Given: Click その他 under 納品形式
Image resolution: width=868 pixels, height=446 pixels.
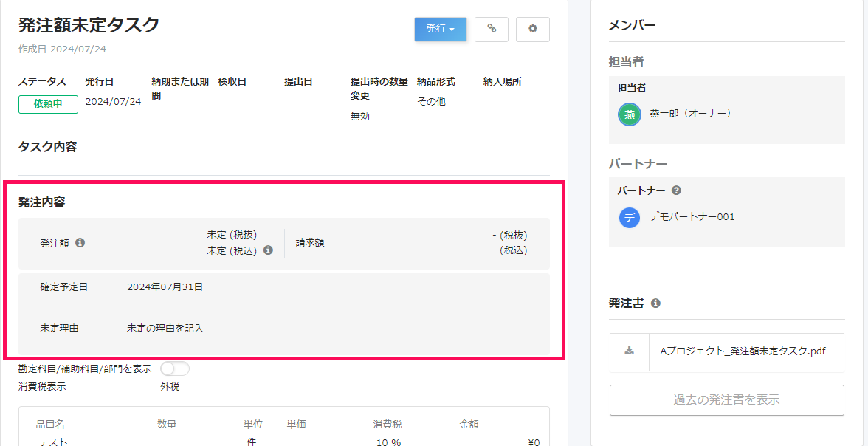Looking at the screenshot, I should (x=431, y=102).
